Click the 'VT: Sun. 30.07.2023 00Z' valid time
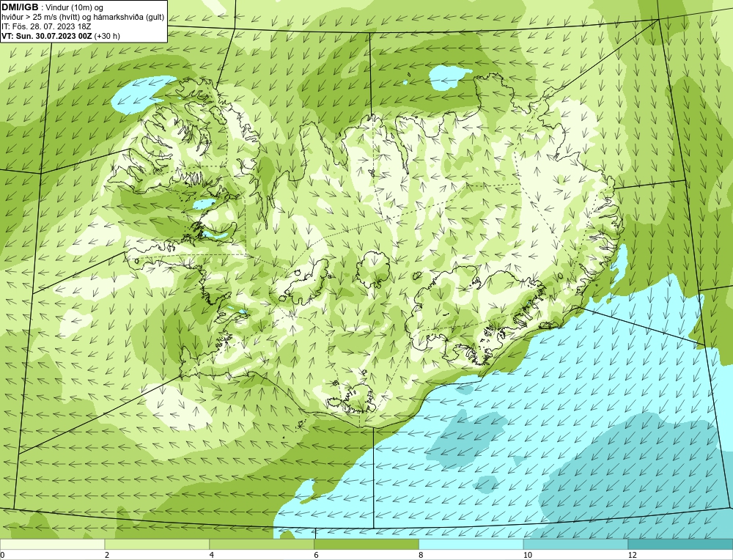This screenshot has height=560, width=733. click(x=47, y=36)
